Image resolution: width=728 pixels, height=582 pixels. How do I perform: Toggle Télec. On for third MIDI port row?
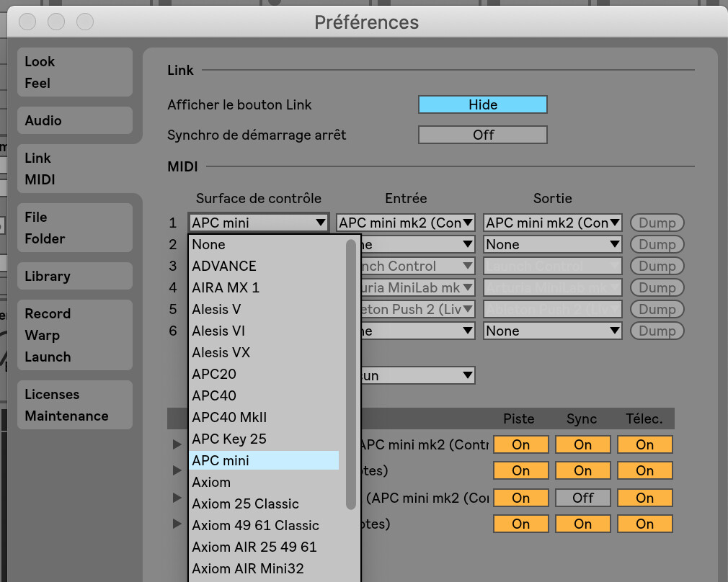tap(645, 498)
